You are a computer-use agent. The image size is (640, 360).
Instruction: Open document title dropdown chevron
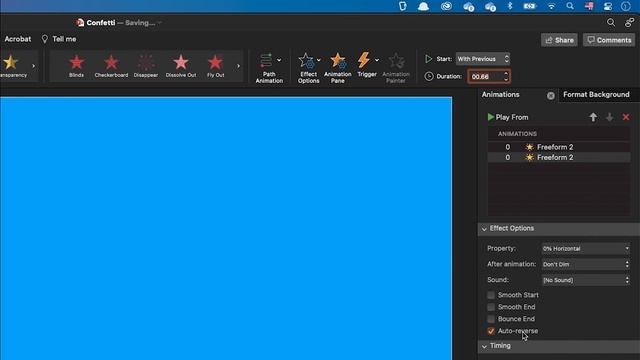point(160,23)
